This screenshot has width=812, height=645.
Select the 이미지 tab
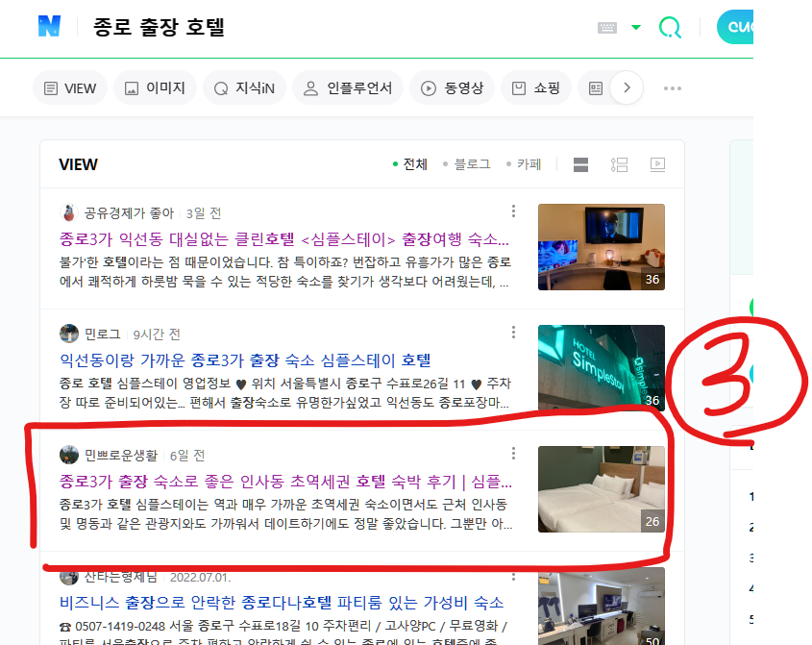(156, 88)
